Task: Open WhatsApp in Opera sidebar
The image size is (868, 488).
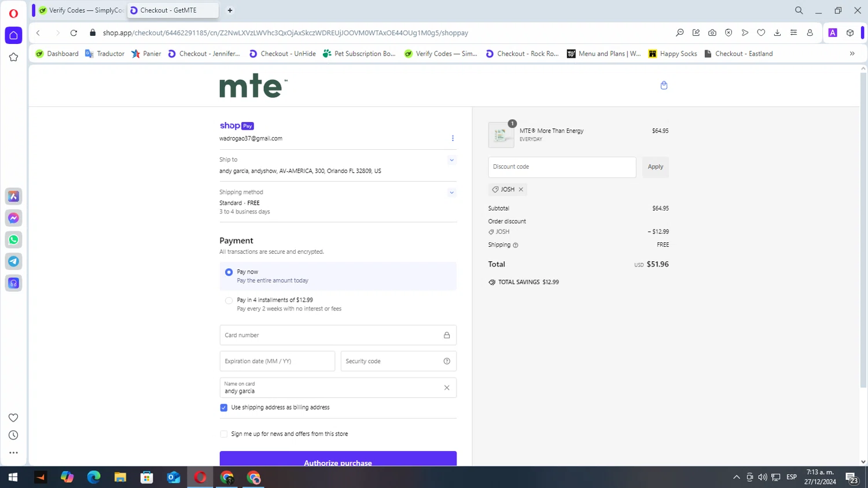Action: tap(13, 240)
